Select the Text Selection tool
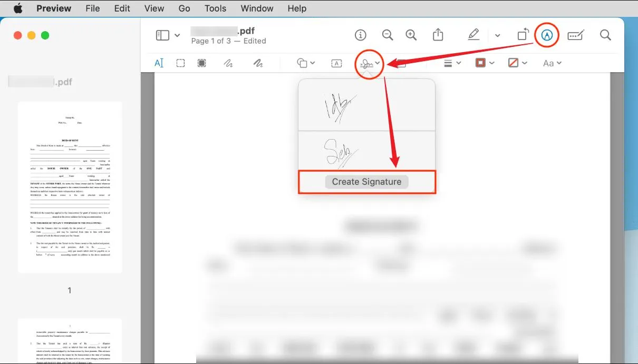Viewport: 638px width, 364px height. point(159,63)
